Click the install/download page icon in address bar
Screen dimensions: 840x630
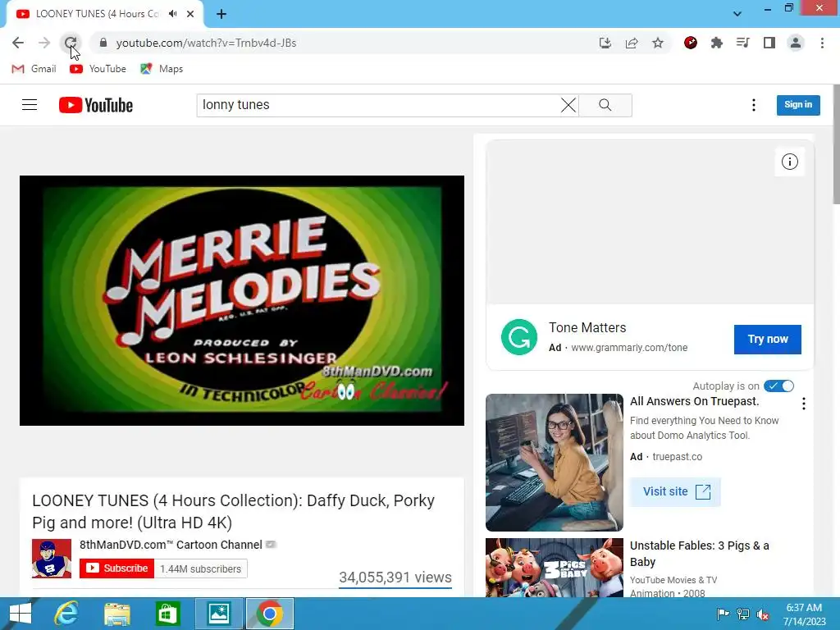605,43
